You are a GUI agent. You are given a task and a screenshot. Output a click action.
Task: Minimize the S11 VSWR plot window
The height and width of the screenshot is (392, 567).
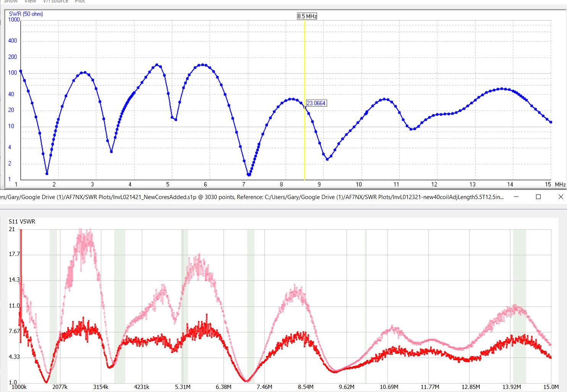[x=516, y=197]
